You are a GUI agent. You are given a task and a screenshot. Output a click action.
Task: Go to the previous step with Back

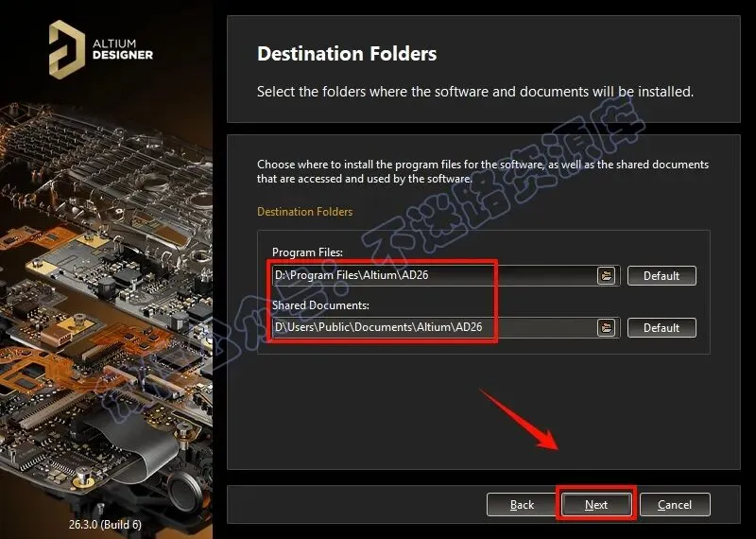[522, 505]
